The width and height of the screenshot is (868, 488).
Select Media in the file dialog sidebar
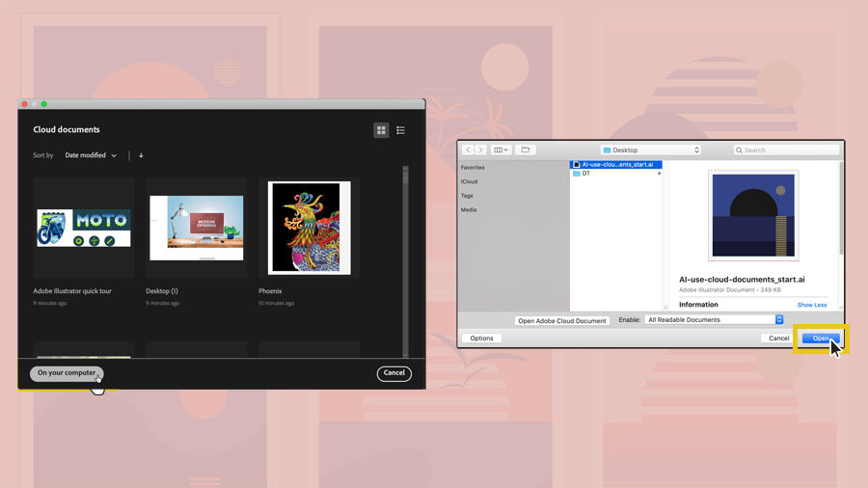469,209
